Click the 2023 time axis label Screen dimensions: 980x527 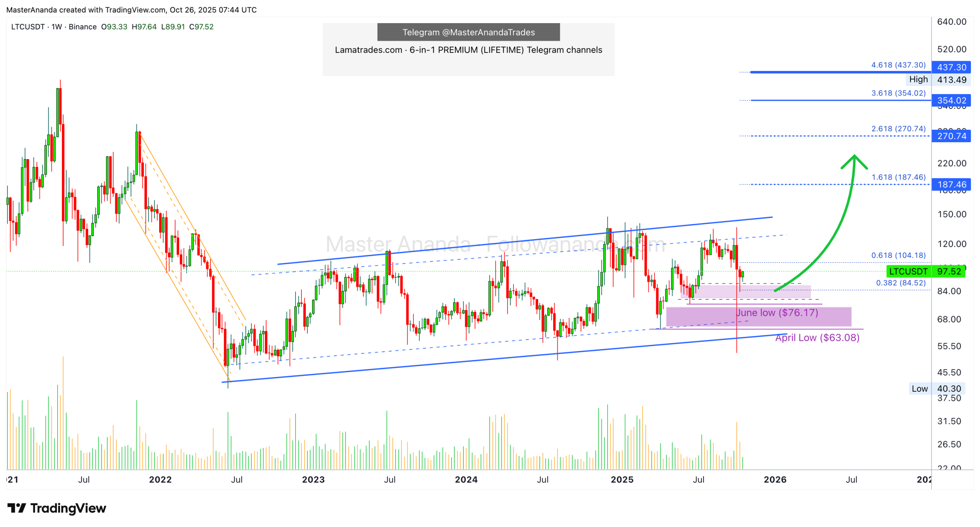pyautogui.click(x=313, y=480)
